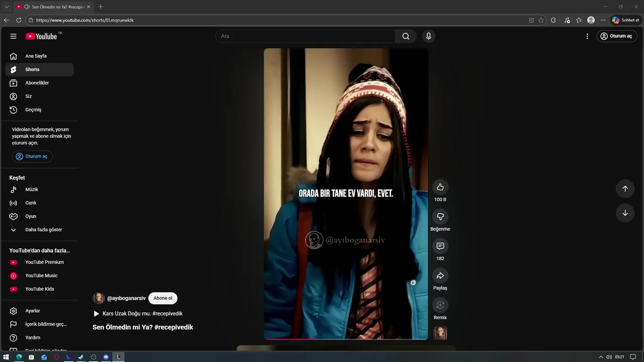
Task: Show hidden tray icons chevron
Action: [x=601, y=357]
